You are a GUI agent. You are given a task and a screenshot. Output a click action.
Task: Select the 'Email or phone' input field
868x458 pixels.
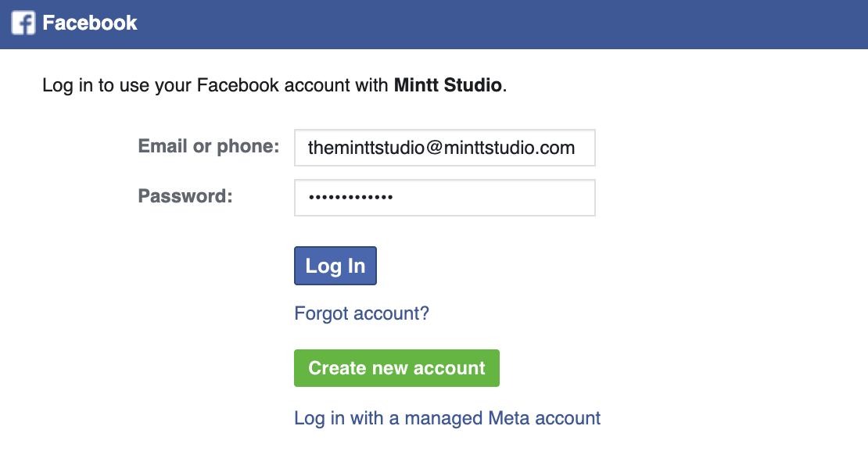pos(444,147)
